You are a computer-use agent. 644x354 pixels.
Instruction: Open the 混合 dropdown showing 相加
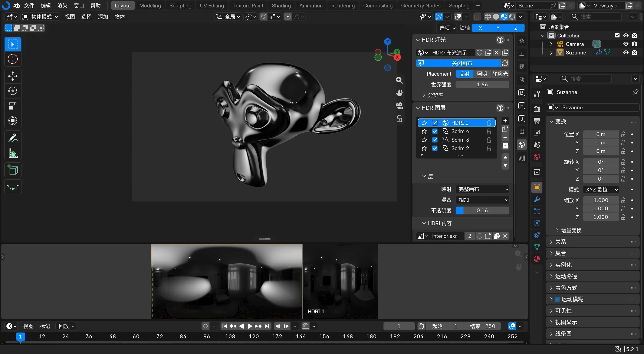[x=482, y=200]
